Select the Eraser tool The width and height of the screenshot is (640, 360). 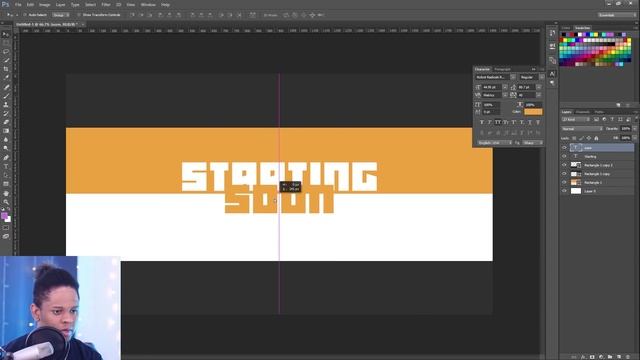pos(6,122)
